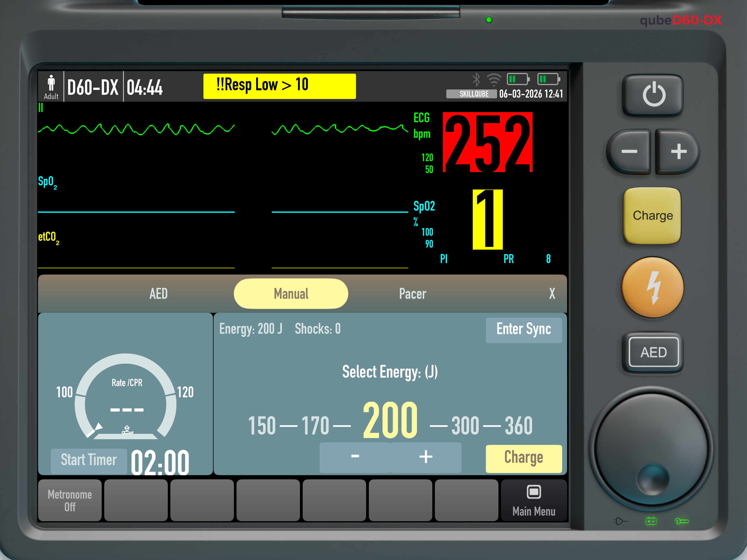Click the 02:00 timer readout
This screenshot has height=560, width=747.
[x=160, y=462]
